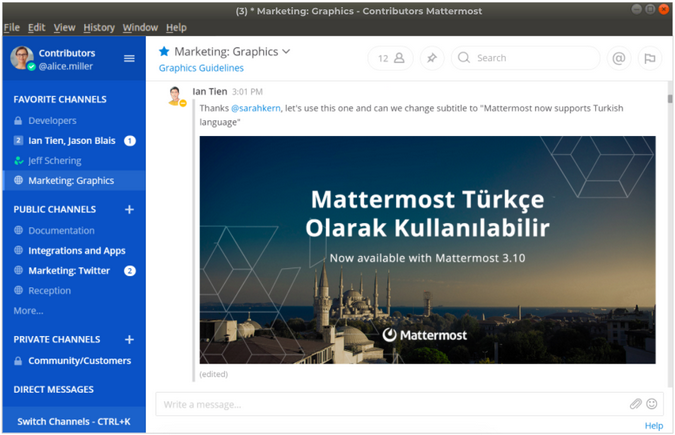
Task: Click alice.miller's profile picture
Action: click(22, 58)
